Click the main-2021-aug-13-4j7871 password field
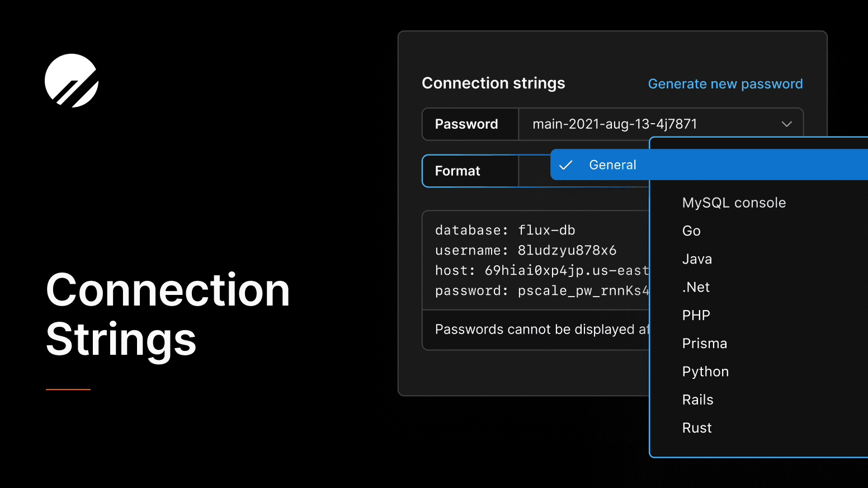This screenshot has height=488, width=868. click(x=615, y=124)
